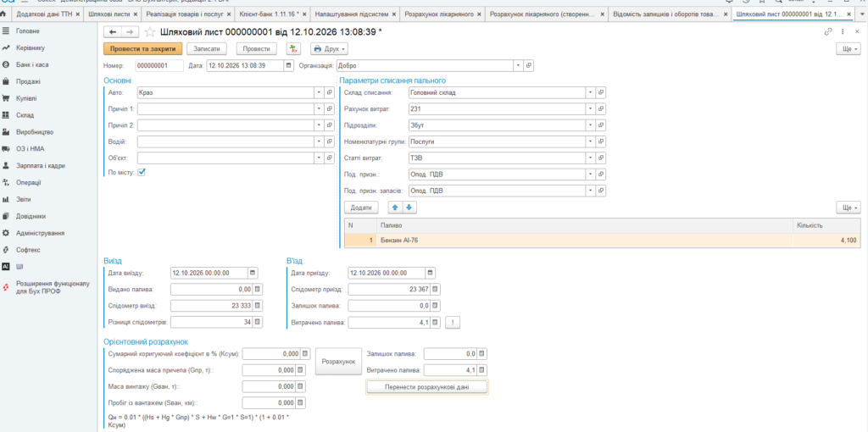Add document to favorites with star icon
The image size is (868, 432).
coord(149,33)
